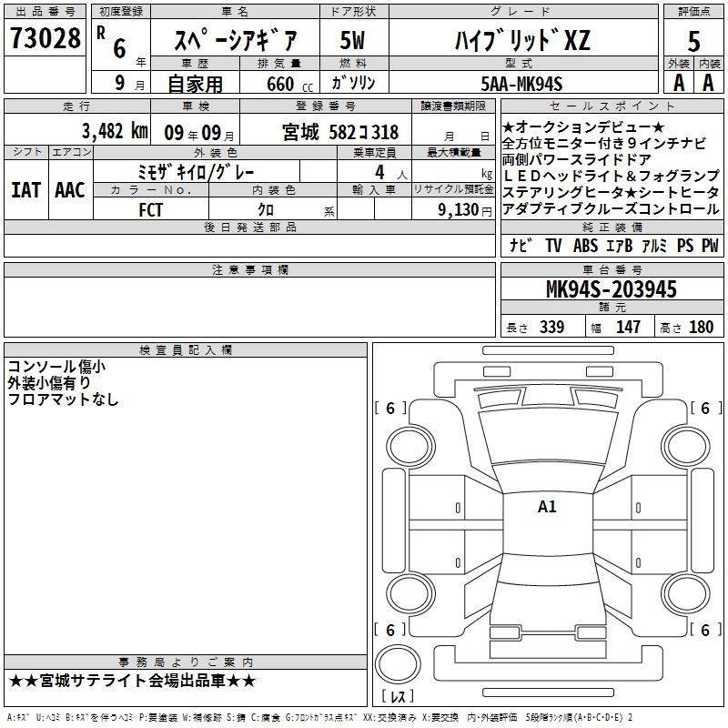
Task: Click the [レス] box below the diagram
Action: tap(397, 697)
